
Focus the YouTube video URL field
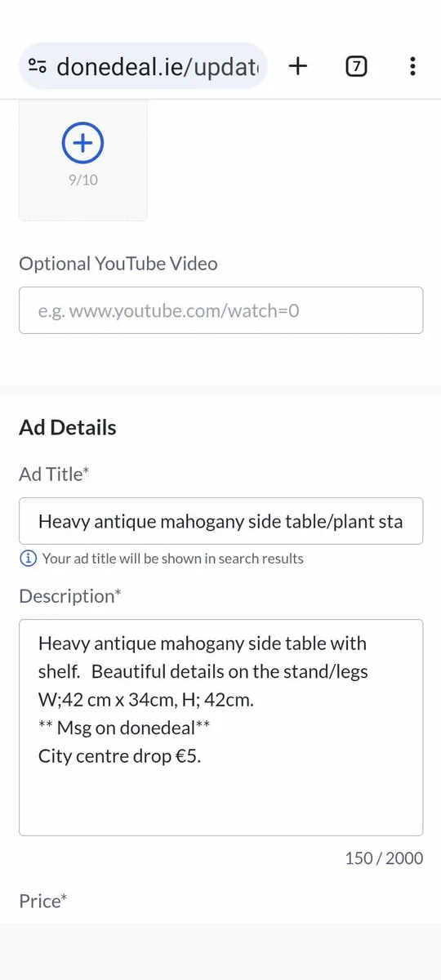(220, 310)
